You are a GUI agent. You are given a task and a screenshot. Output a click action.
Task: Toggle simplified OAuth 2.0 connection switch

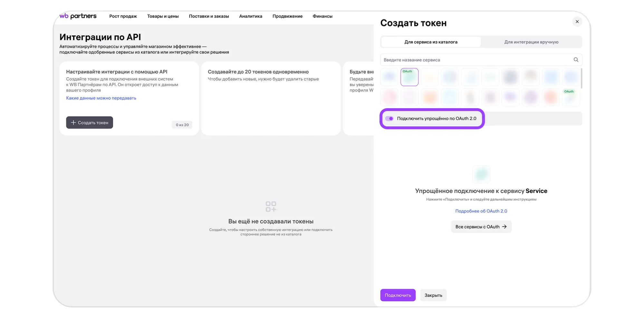pyautogui.click(x=389, y=119)
